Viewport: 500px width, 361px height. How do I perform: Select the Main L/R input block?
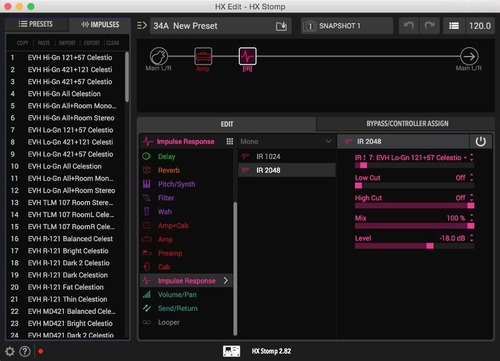(159, 56)
